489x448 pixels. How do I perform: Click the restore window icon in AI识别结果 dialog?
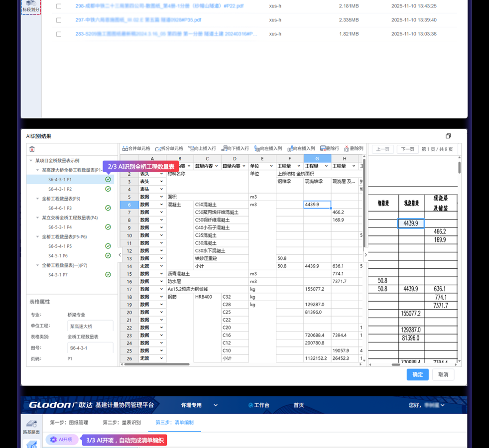[448, 136]
